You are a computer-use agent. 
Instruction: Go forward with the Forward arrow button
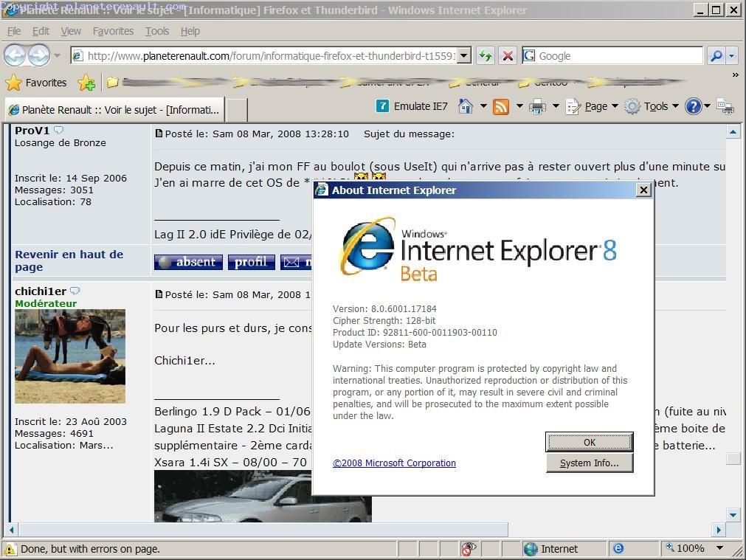(38, 55)
